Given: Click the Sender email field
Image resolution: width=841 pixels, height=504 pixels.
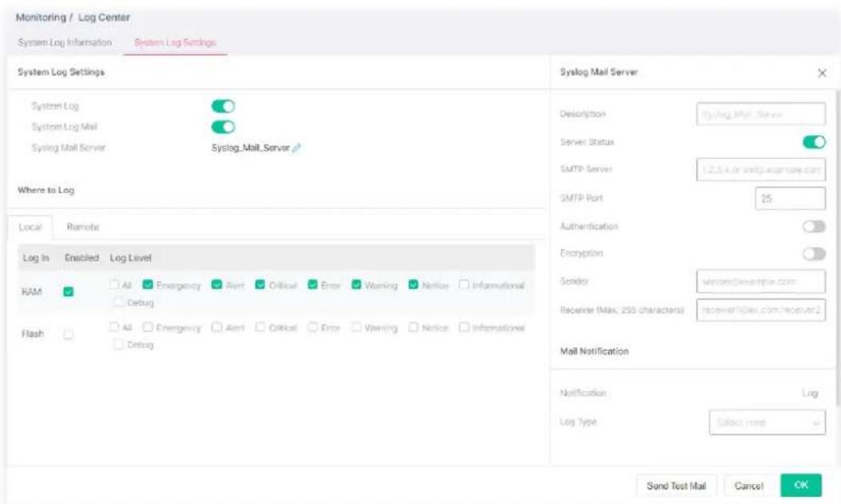Looking at the screenshot, I should coord(760,281).
